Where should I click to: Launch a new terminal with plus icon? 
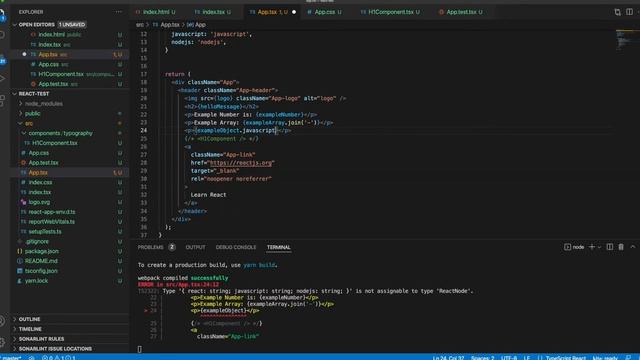[x=591, y=247]
